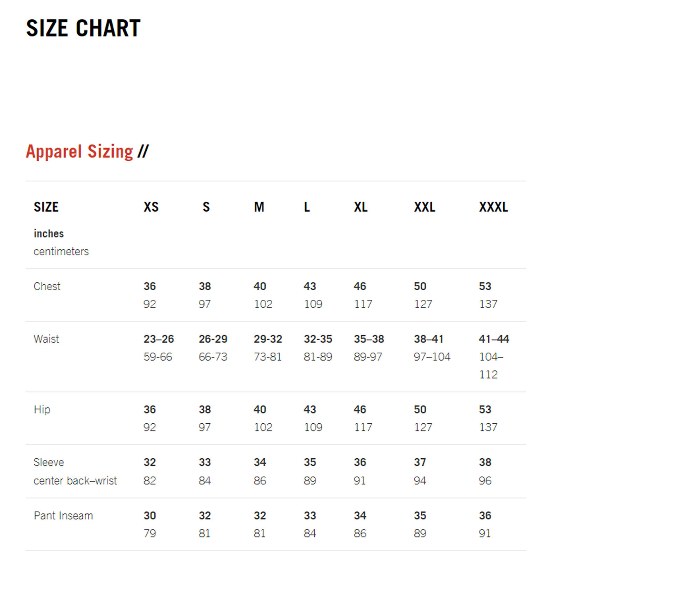Click the M size column header
This screenshot has height=590, width=700.
point(259,207)
